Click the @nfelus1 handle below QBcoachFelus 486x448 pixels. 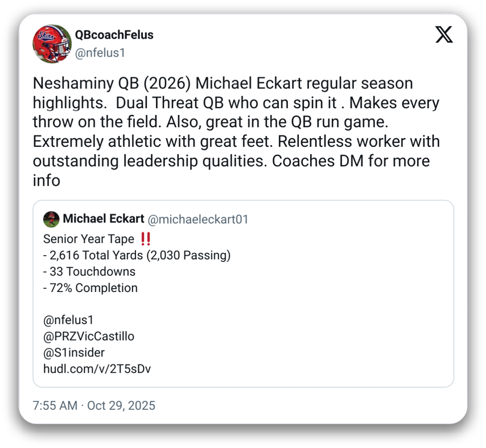tap(100, 53)
